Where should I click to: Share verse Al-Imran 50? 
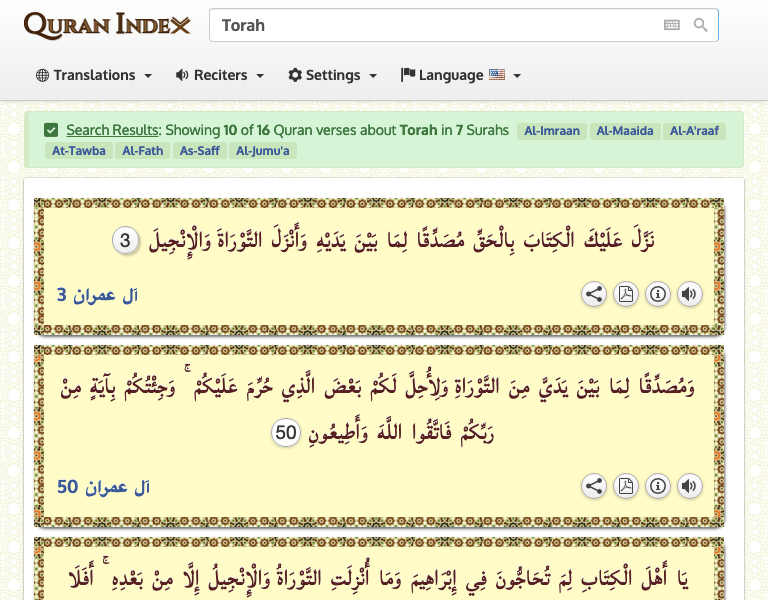pyautogui.click(x=594, y=486)
